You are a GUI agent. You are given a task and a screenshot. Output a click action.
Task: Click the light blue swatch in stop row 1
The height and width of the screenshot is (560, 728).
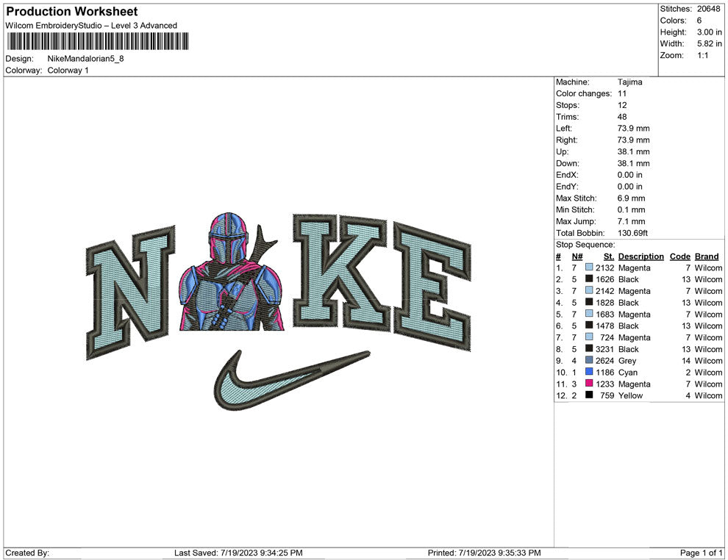tap(589, 268)
